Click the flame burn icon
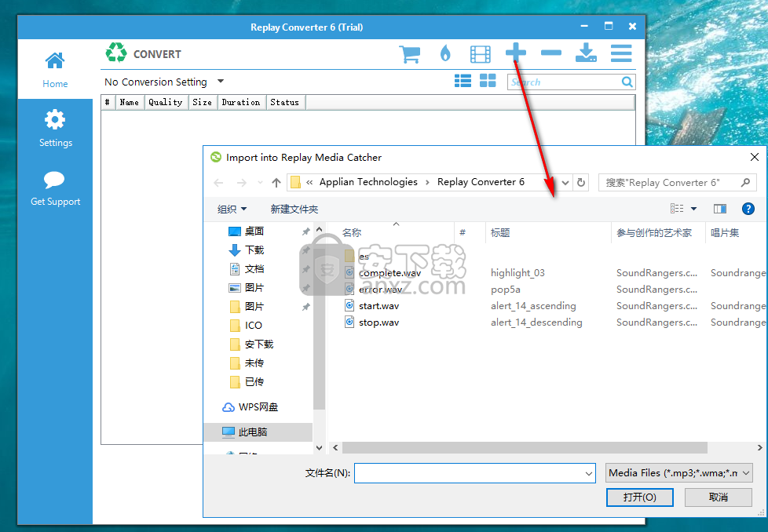This screenshot has height=532, width=768. tap(444, 53)
